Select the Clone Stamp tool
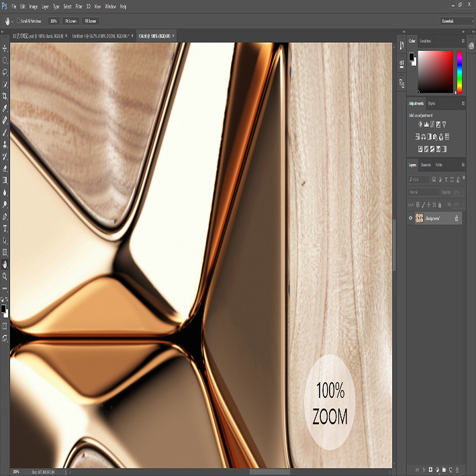The height and width of the screenshot is (476, 476). pyautogui.click(x=5, y=144)
